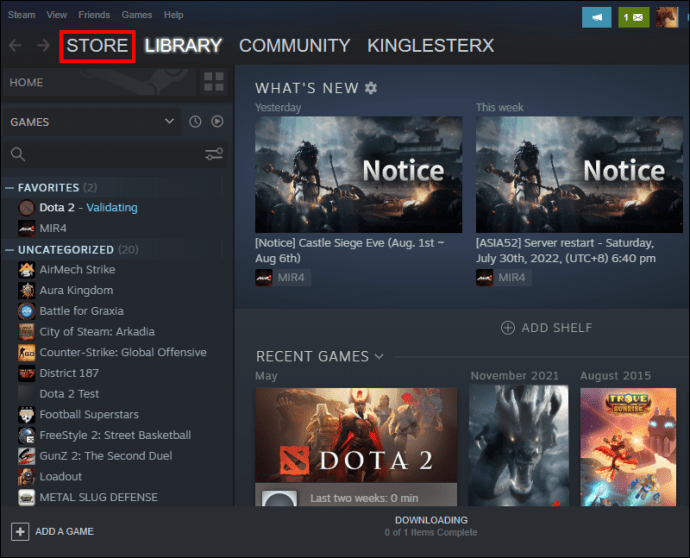Click the search magnifier icon
The width and height of the screenshot is (690, 558).
(18, 154)
